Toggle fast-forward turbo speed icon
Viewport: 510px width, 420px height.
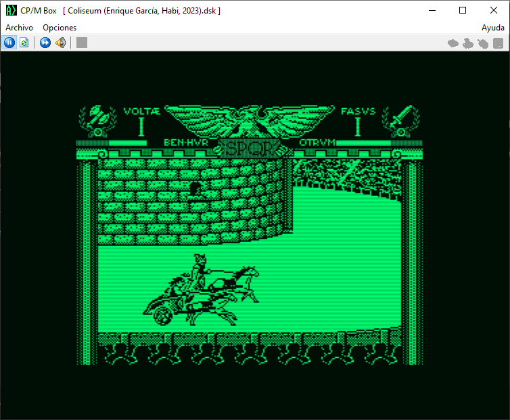45,43
